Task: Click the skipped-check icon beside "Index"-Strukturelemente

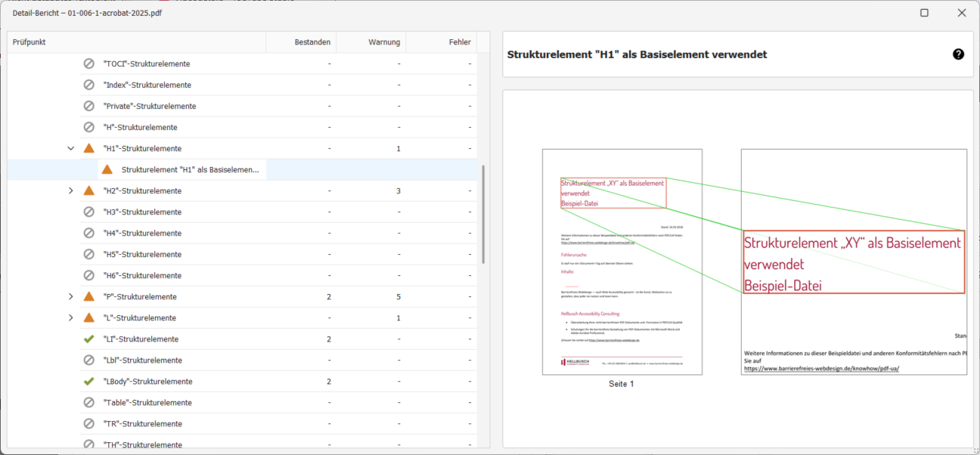Action: (88, 85)
